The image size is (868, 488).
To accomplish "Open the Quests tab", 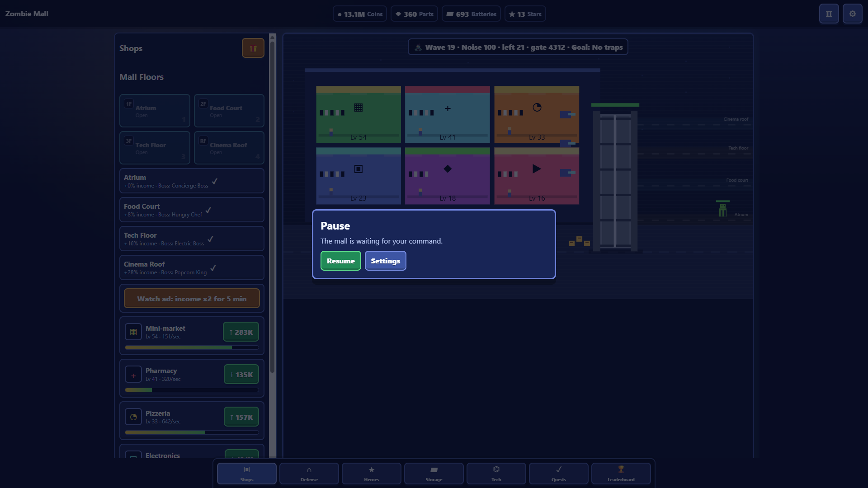I will [559, 474].
